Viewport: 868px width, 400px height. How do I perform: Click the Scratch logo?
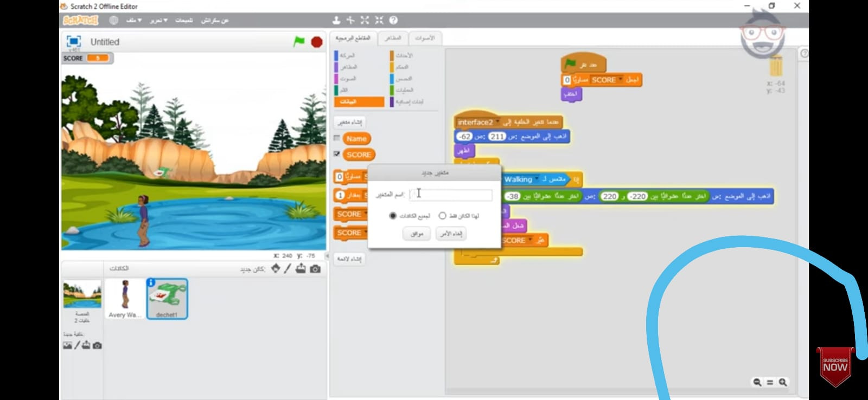point(81,20)
